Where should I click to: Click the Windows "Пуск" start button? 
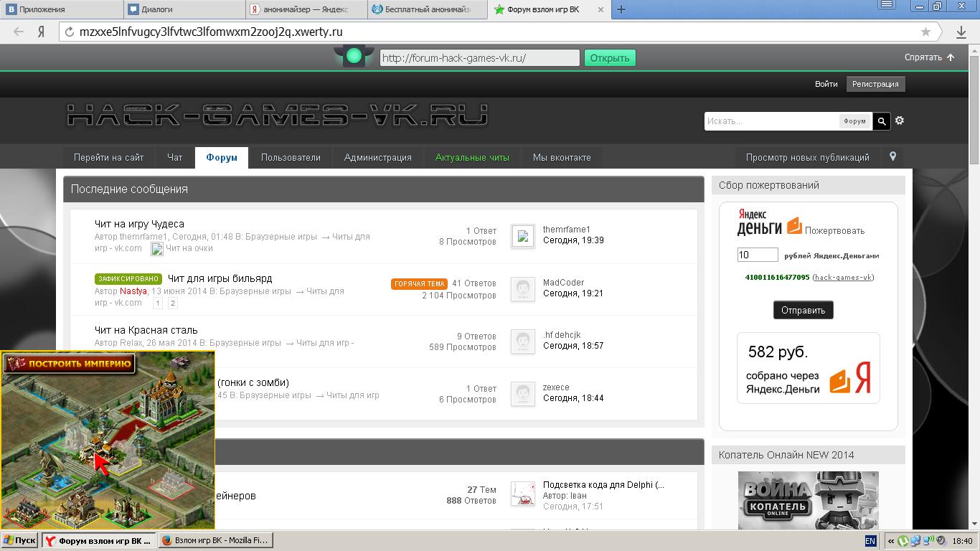click(19, 540)
